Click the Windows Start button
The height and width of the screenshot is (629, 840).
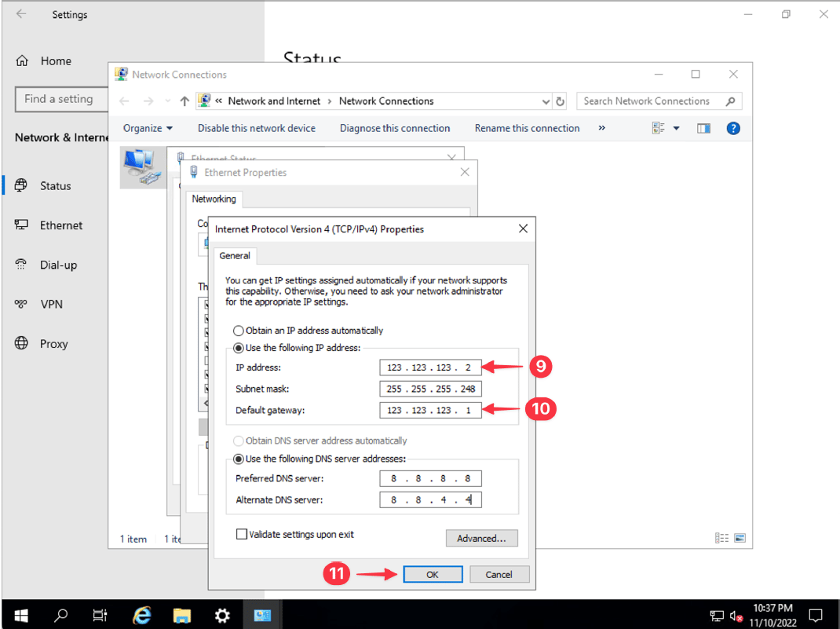(x=20, y=615)
